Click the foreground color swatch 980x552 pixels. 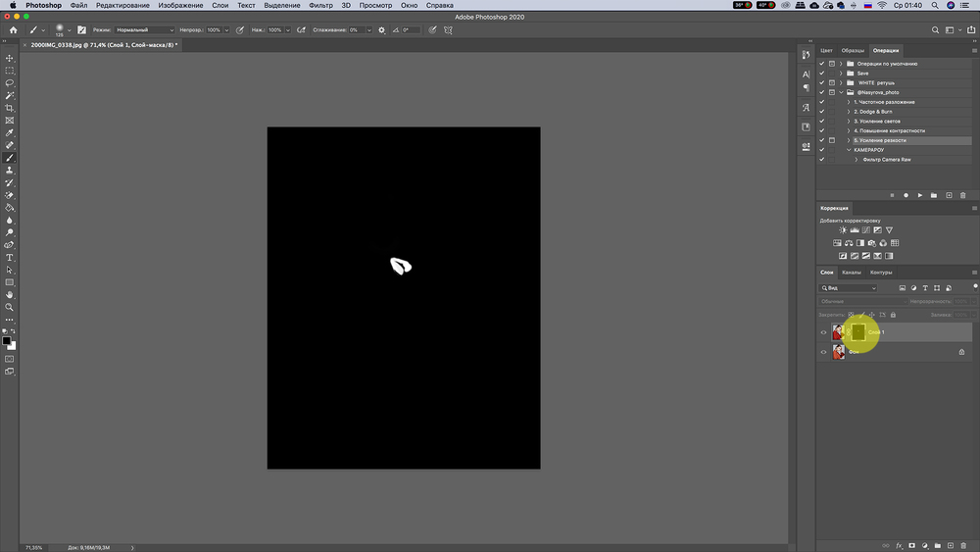(7, 340)
